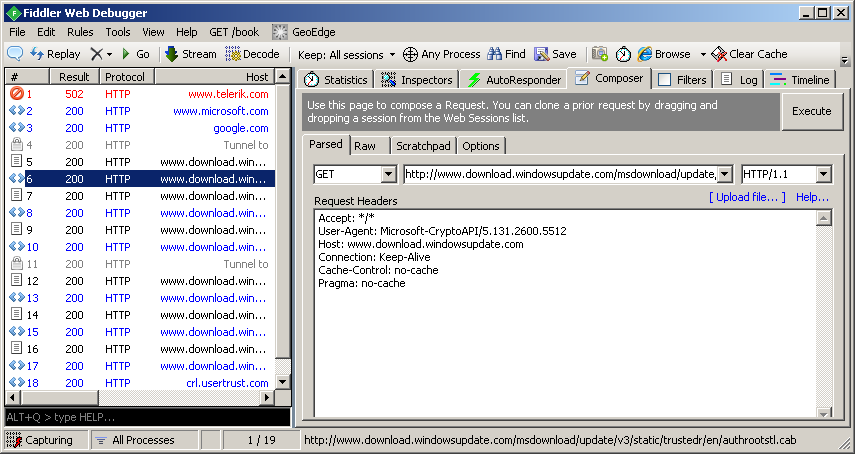Click the Filters tab checkbox

tap(664, 80)
